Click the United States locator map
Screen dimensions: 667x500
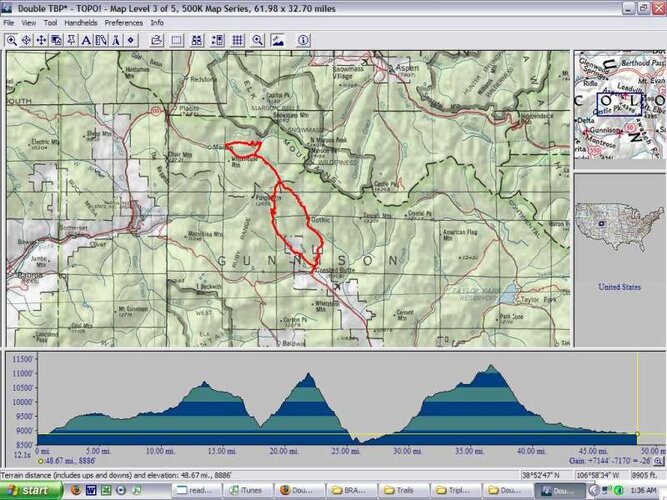(x=619, y=228)
